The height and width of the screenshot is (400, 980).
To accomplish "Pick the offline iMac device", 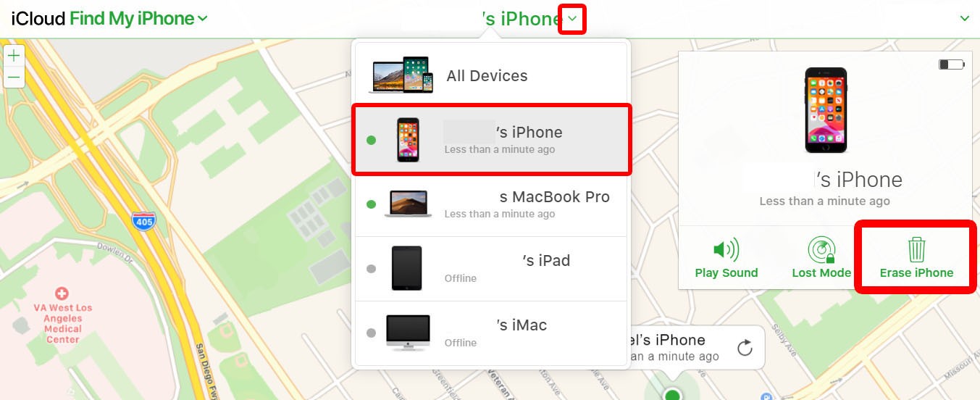I will tap(491, 333).
